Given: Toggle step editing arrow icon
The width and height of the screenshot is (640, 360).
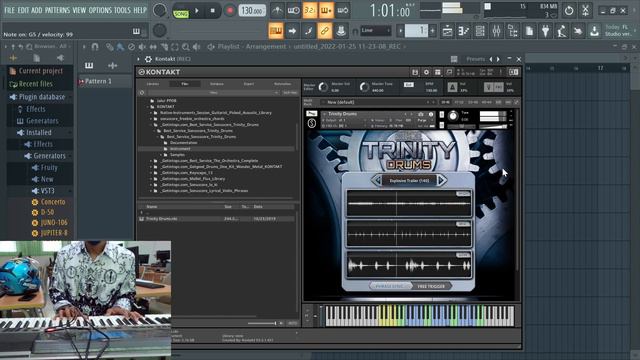Looking at the screenshot, I should click(292, 31).
